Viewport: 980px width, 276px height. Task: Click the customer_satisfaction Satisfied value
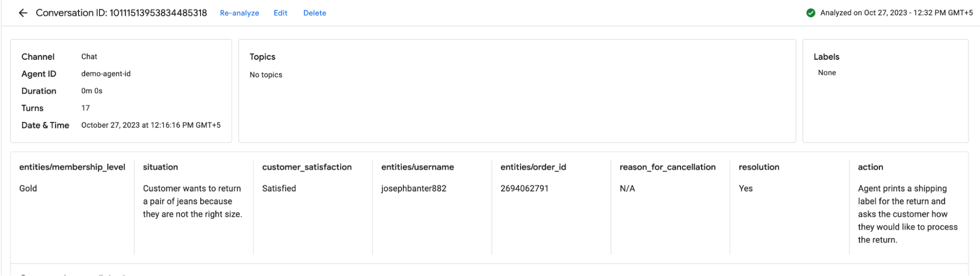pos(279,188)
